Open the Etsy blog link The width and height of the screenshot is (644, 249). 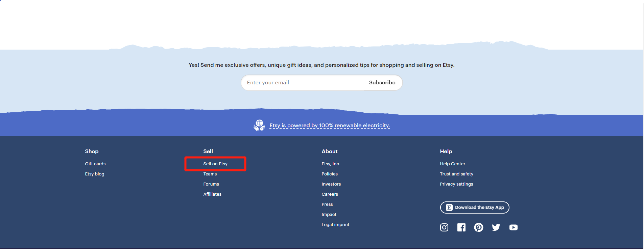94,174
